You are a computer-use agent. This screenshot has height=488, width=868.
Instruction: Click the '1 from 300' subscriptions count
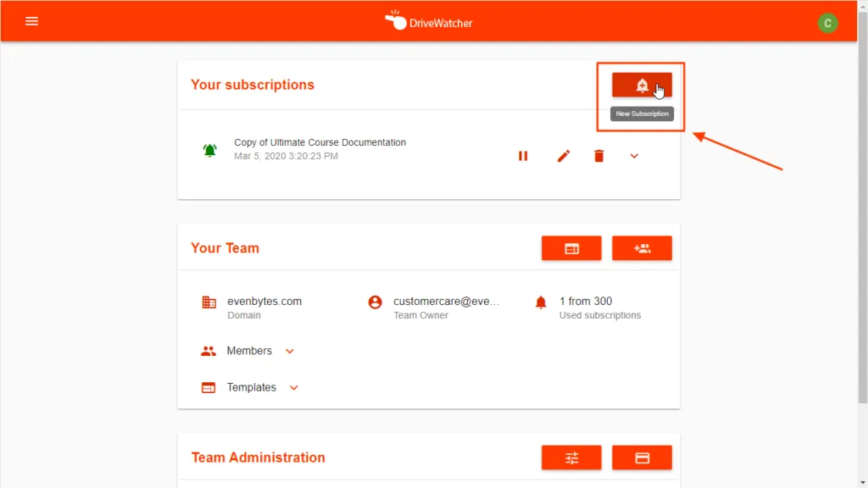click(586, 301)
